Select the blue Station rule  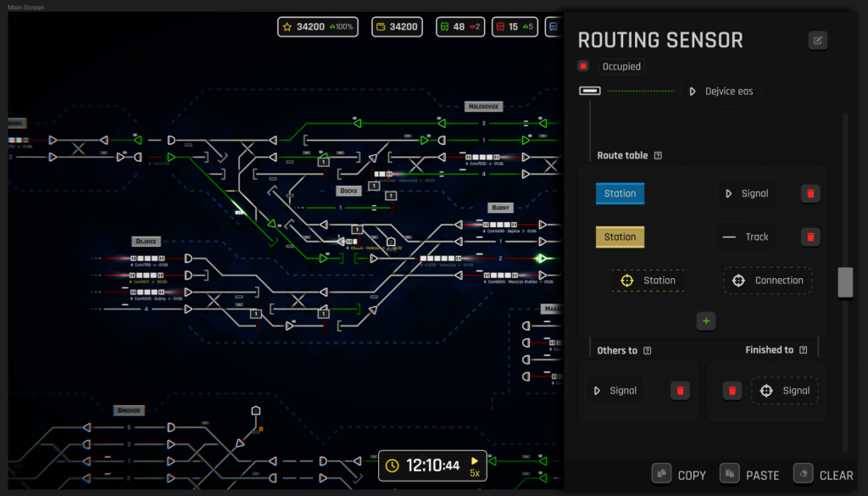tap(620, 192)
